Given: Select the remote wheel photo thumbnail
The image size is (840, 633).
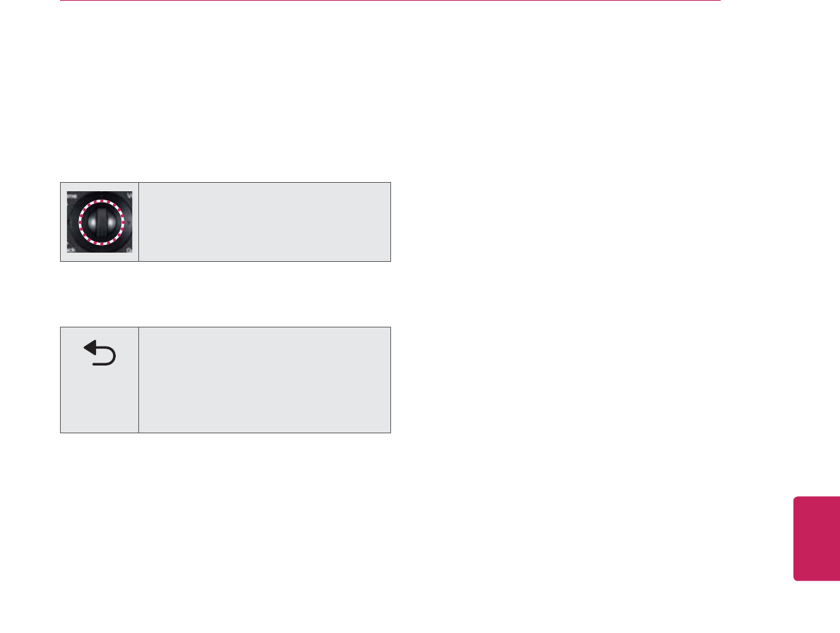Looking at the screenshot, I should (x=100, y=222).
